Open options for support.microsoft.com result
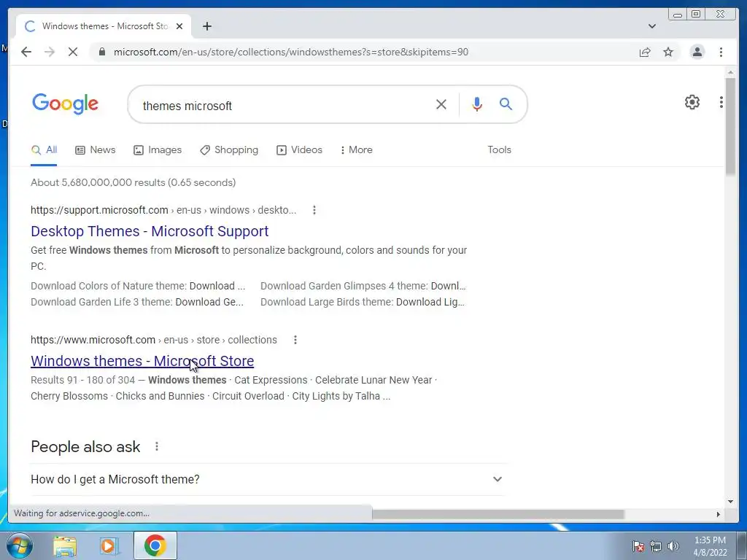The height and width of the screenshot is (560, 747). tap(314, 210)
